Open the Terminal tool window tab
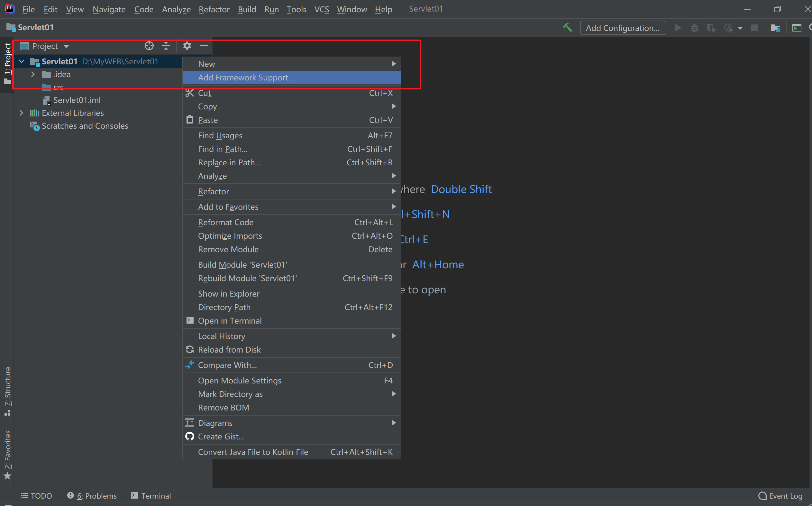This screenshot has width=812, height=506. [x=151, y=496]
